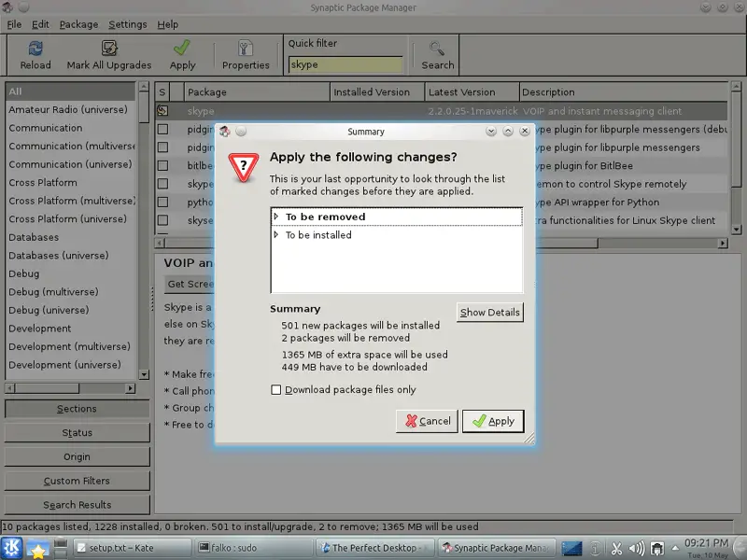Click the skype package status icon
The height and width of the screenshot is (560, 747).
[x=162, y=111]
